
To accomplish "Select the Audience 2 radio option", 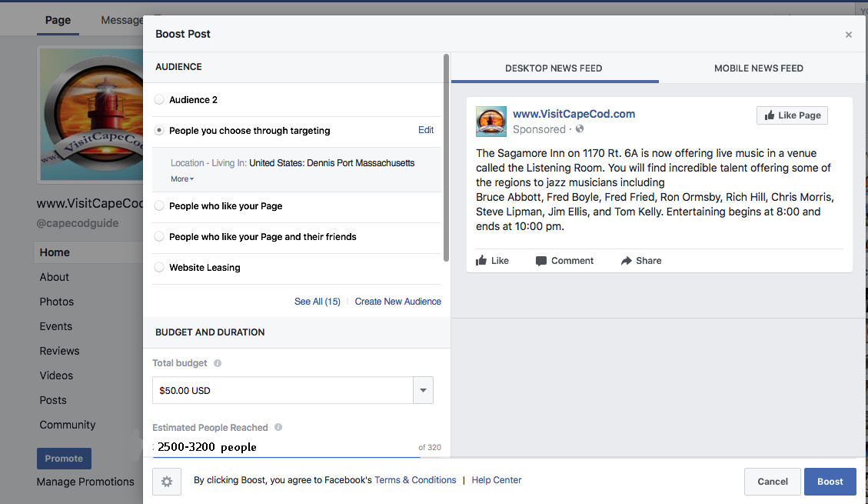I will pos(159,100).
